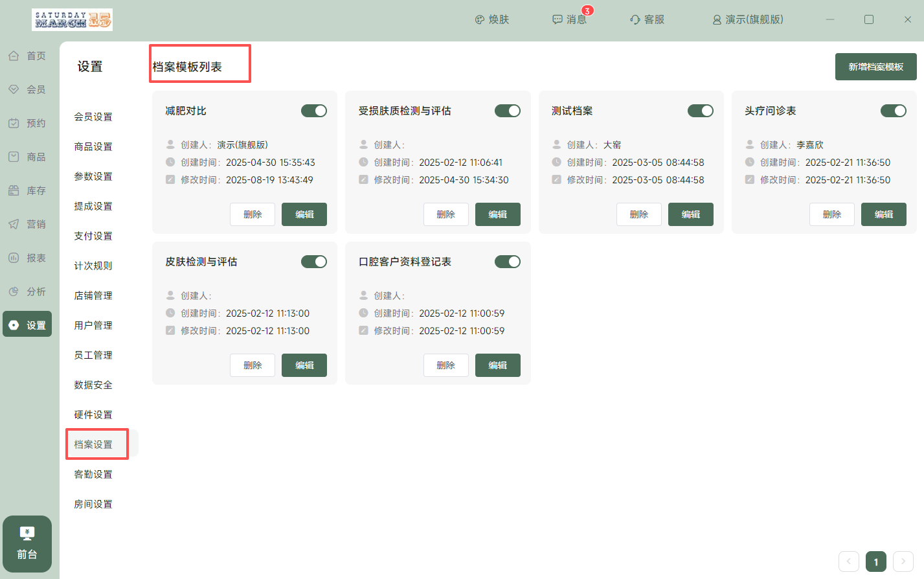The height and width of the screenshot is (579, 924).
Task: Click the 会员 member icon in sidebar
Action: (14, 89)
